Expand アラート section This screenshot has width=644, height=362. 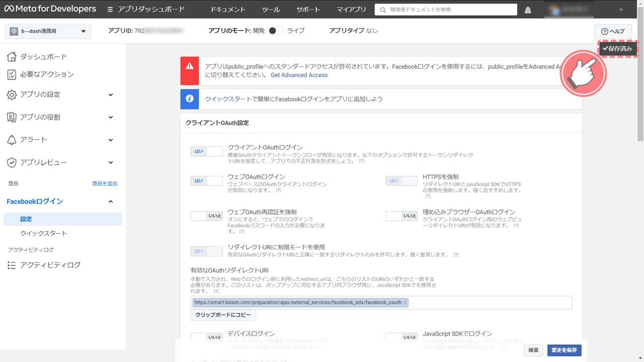[111, 140]
